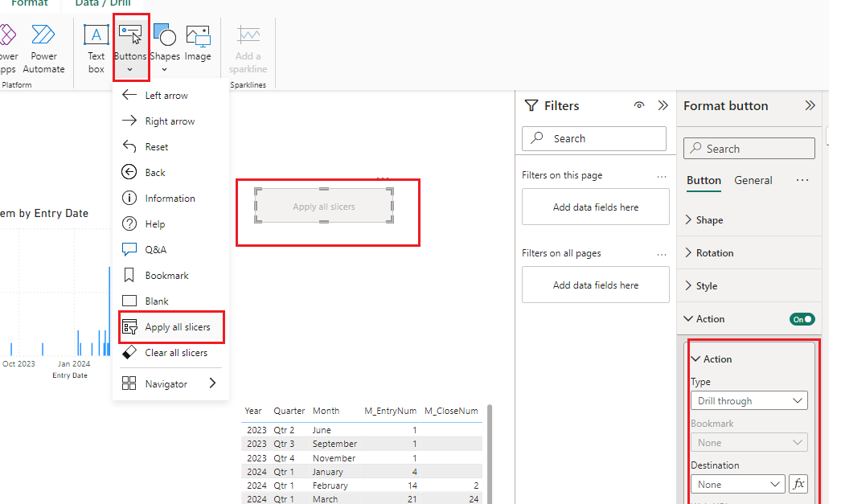Open the Destination None dropdown
Image resolution: width=841 pixels, height=504 pixels.
(738, 484)
